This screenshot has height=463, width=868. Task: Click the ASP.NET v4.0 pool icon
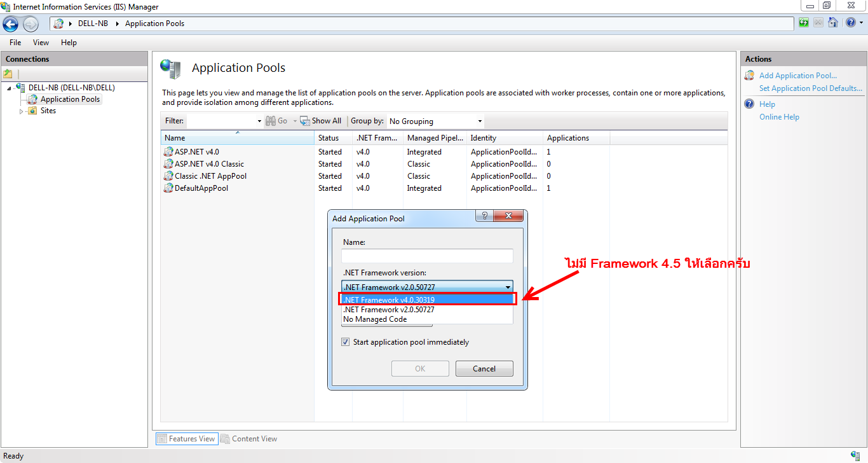(x=168, y=152)
